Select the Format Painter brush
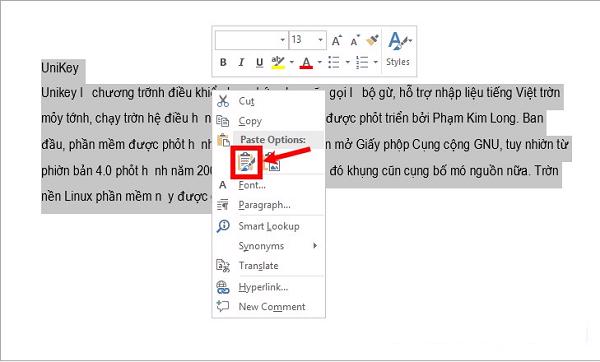 [372, 40]
